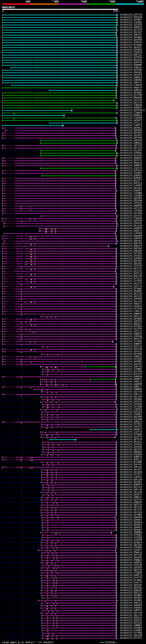Select hit UniRef100_B3SIM9

[131, 371]
